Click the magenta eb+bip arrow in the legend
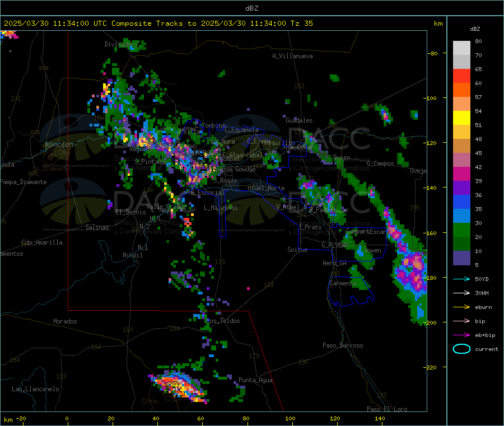 [x=461, y=335]
